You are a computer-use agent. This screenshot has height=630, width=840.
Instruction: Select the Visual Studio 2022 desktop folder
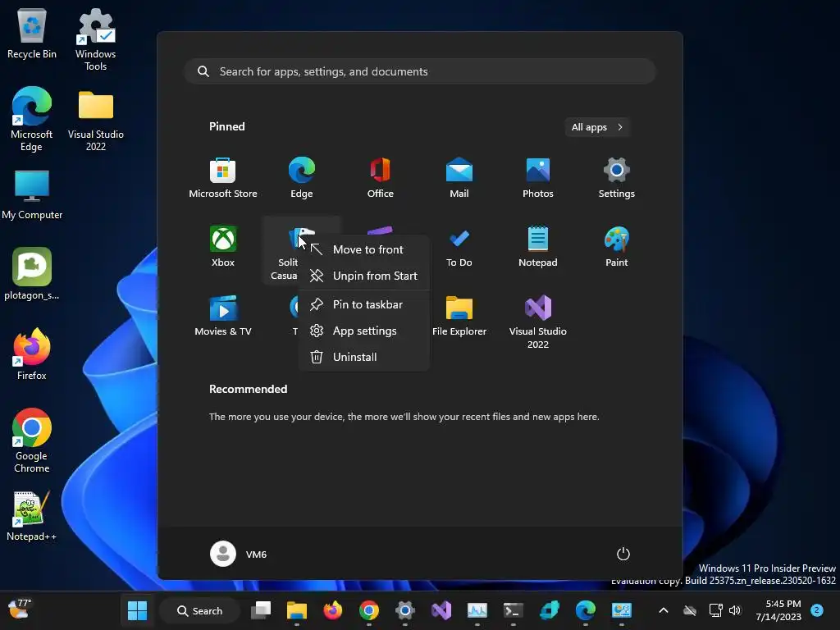pyautogui.click(x=95, y=120)
